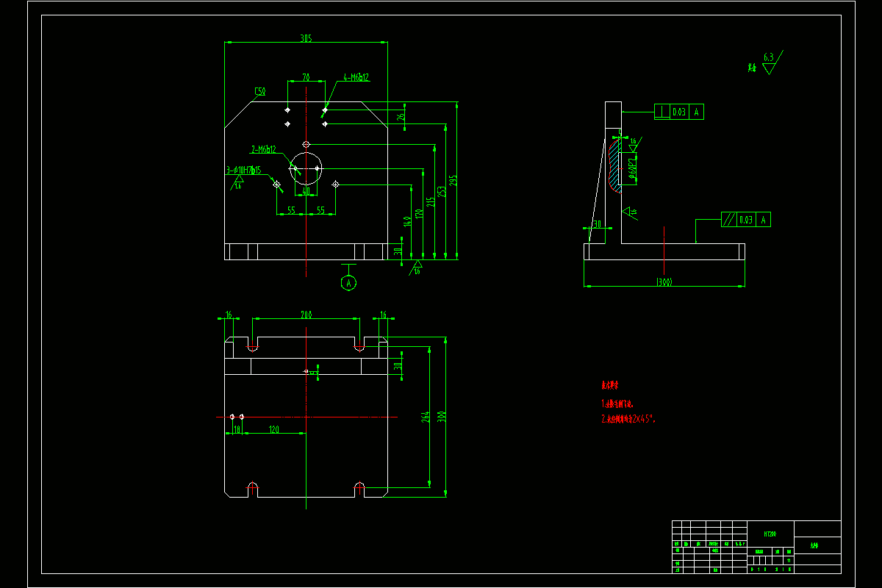Select the 3-Φ10H7 hole callout
Screen dimensions: 882x588
pyautogui.click(x=244, y=171)
